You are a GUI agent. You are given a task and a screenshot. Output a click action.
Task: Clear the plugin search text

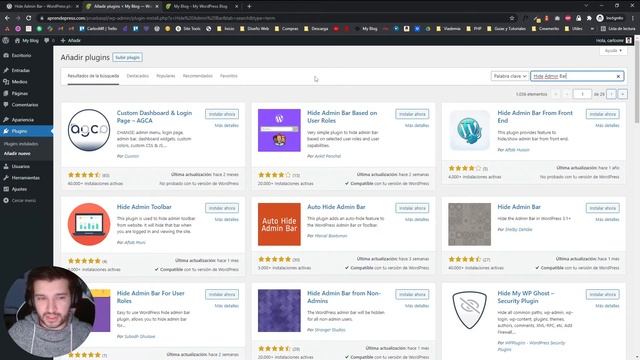pos(618,76)
